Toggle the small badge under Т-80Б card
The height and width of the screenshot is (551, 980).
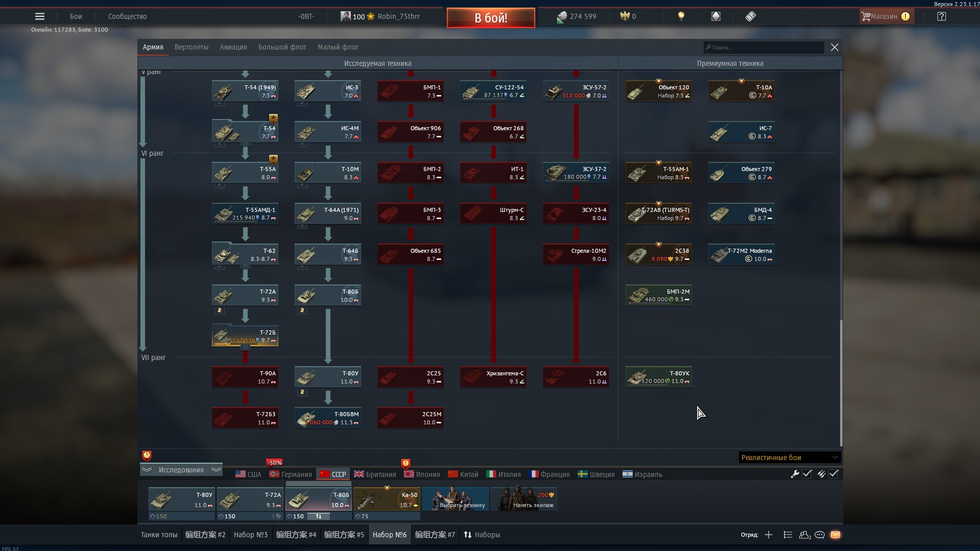tap(302, 310)
